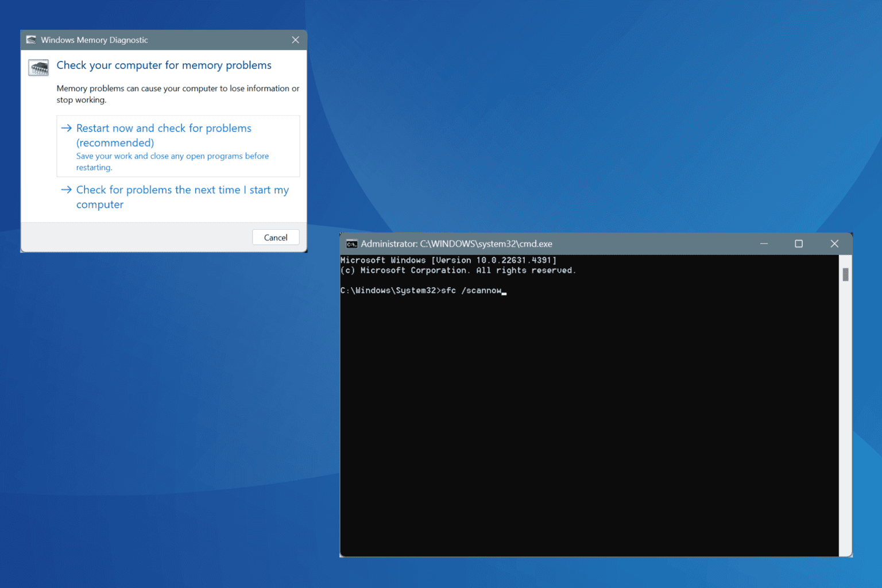Click Cancel in the Memory Diagnostic dialog

(276, 238)
